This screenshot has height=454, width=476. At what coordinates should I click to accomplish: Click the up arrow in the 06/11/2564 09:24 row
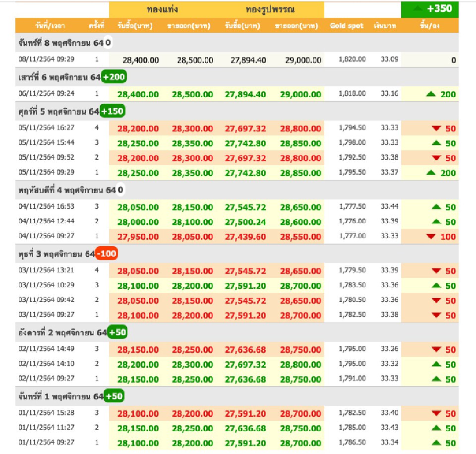pos(431,94)
